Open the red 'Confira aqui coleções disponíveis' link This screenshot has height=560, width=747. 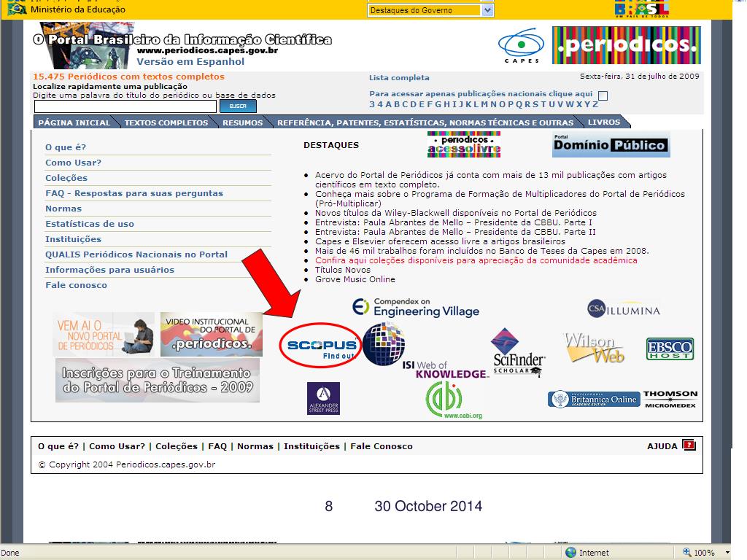(x=476, y=260)
